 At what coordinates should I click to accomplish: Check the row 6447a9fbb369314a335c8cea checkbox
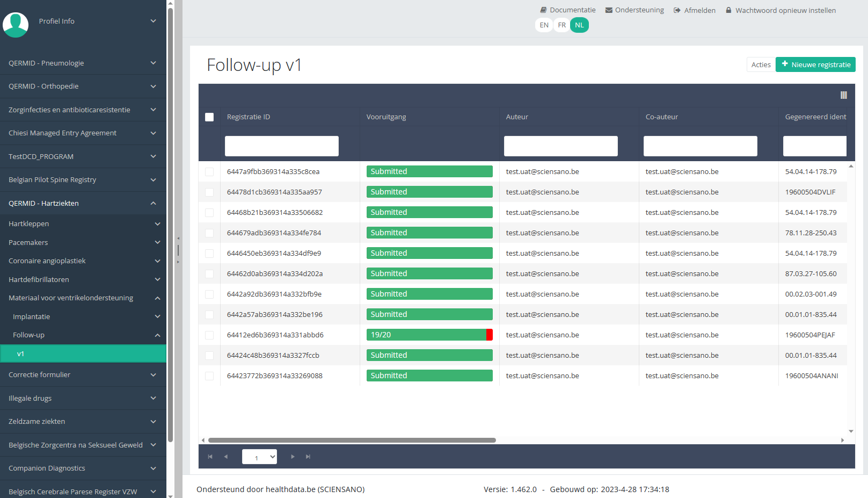pyautogui.click(x=209, y=172)
